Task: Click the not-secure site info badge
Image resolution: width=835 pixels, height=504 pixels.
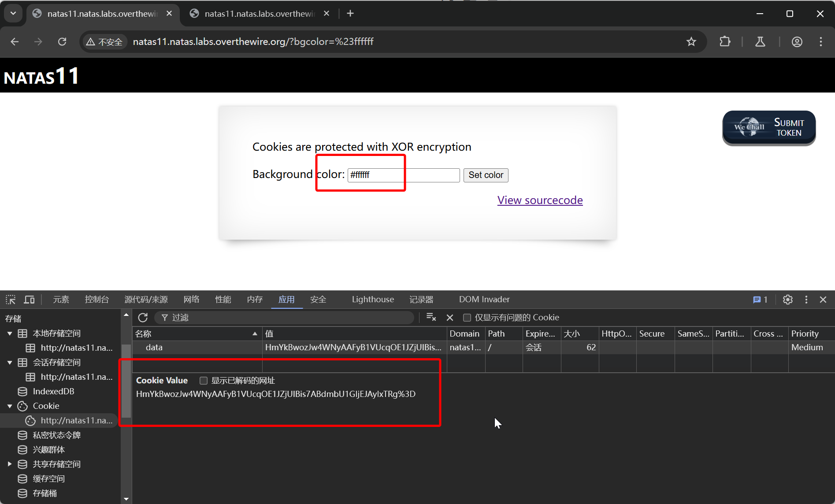Action: pos(104,41)
